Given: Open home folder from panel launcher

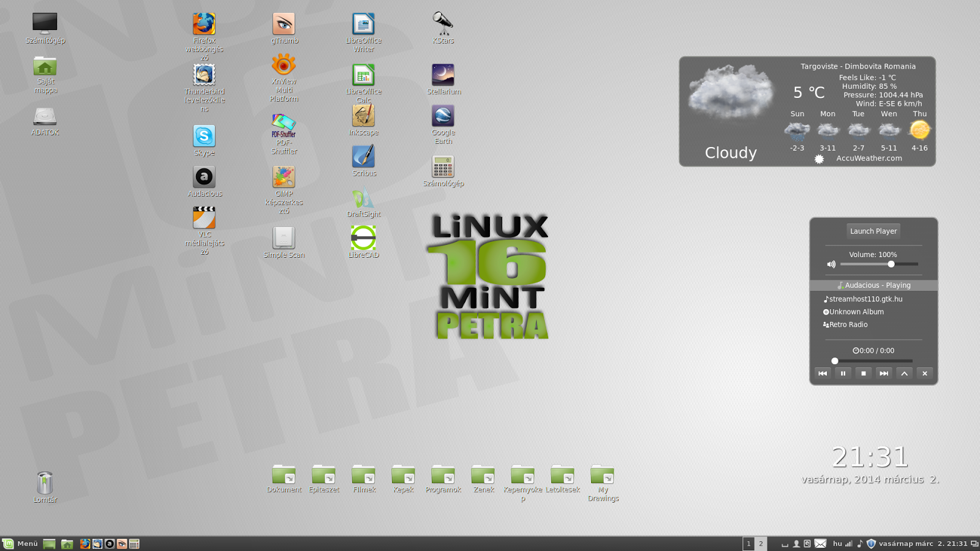Looking at the screenshot, I should pos(67,544).
